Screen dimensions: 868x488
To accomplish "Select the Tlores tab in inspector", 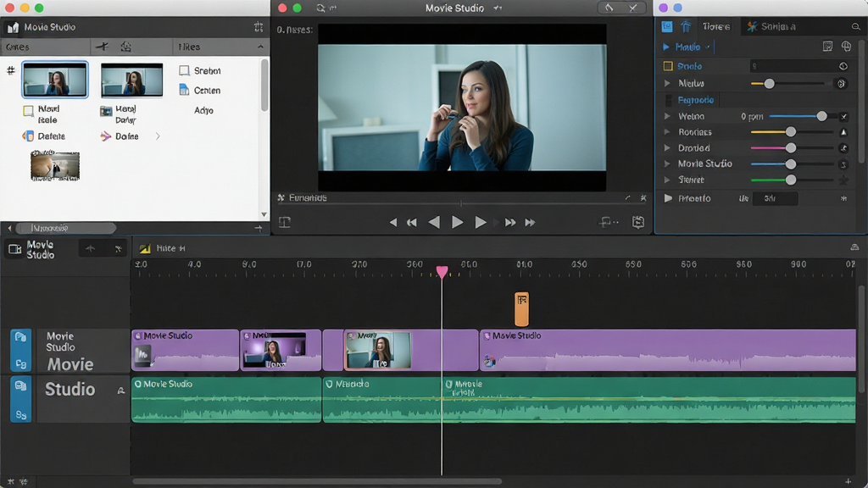I will click(x=715, y=26).
